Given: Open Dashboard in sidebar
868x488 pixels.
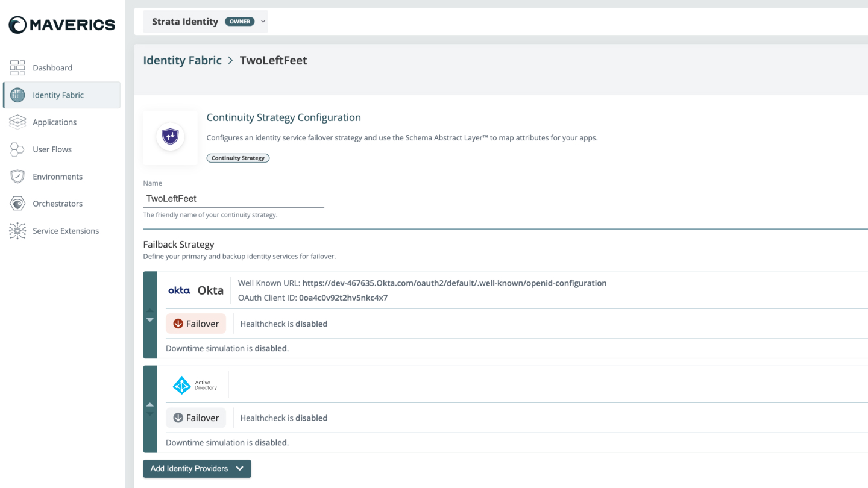Looking at the screenshot, I should click(61, 67).
